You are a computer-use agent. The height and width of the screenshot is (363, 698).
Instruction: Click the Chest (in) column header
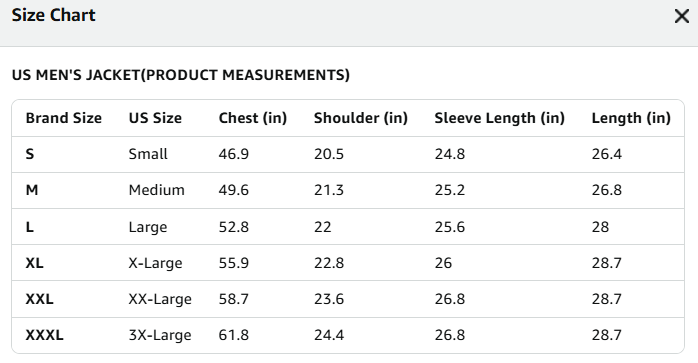point(253,118)
